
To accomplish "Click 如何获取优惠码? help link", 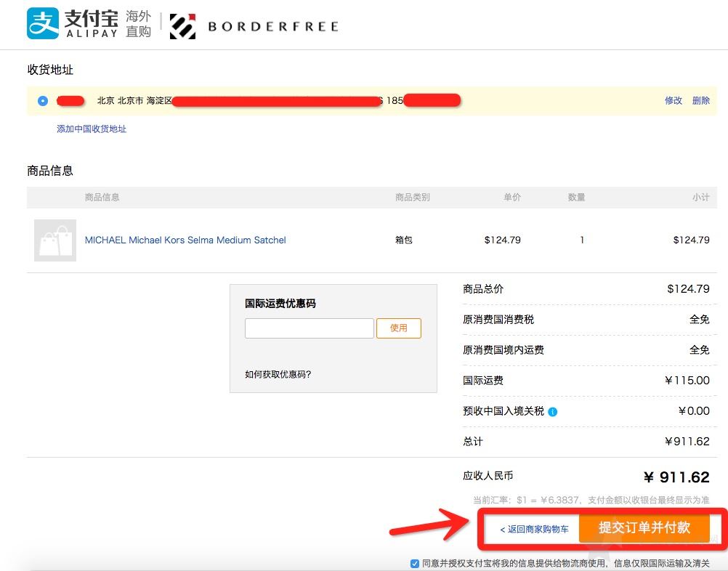I will point(278,374).
